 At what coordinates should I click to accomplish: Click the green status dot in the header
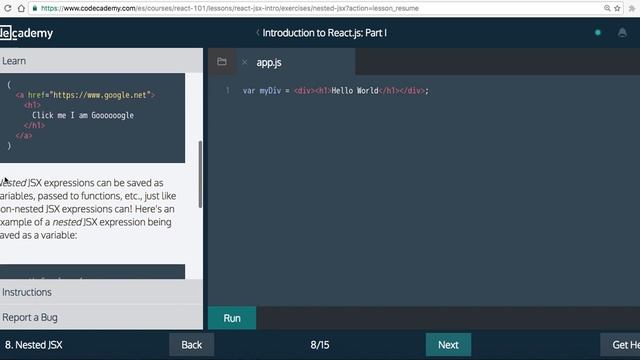pos(598,33)
